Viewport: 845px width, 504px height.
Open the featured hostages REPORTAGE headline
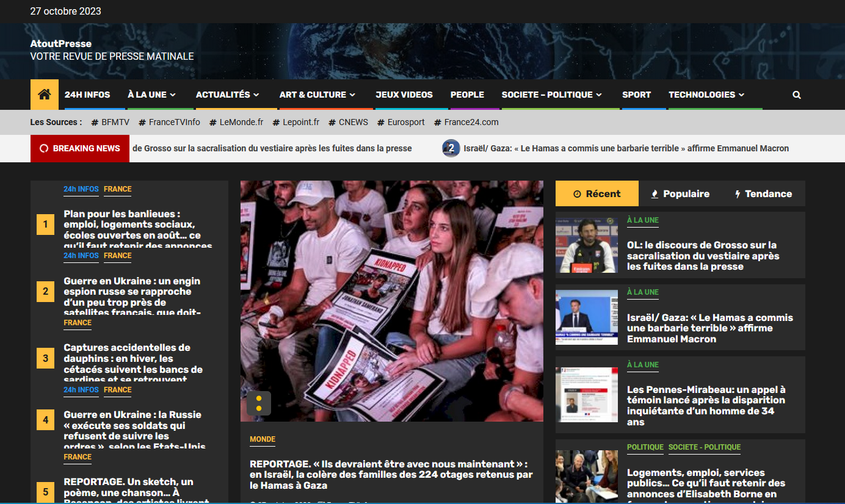tap(391, 475)
